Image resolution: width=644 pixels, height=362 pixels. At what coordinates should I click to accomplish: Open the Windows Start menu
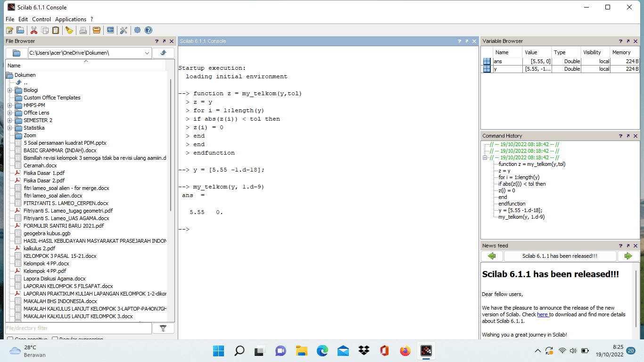(x=218, y=351)
